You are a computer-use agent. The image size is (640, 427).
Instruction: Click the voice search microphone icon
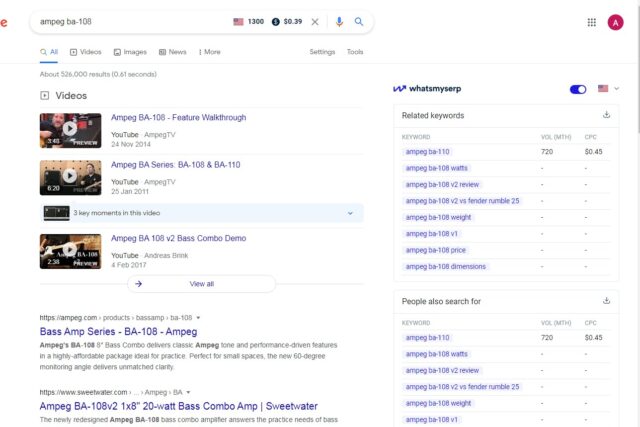point(339,22)
